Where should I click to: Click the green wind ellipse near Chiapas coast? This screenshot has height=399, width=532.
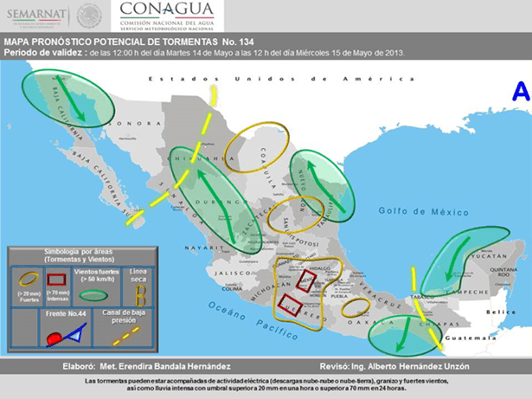tap(405, 336)
